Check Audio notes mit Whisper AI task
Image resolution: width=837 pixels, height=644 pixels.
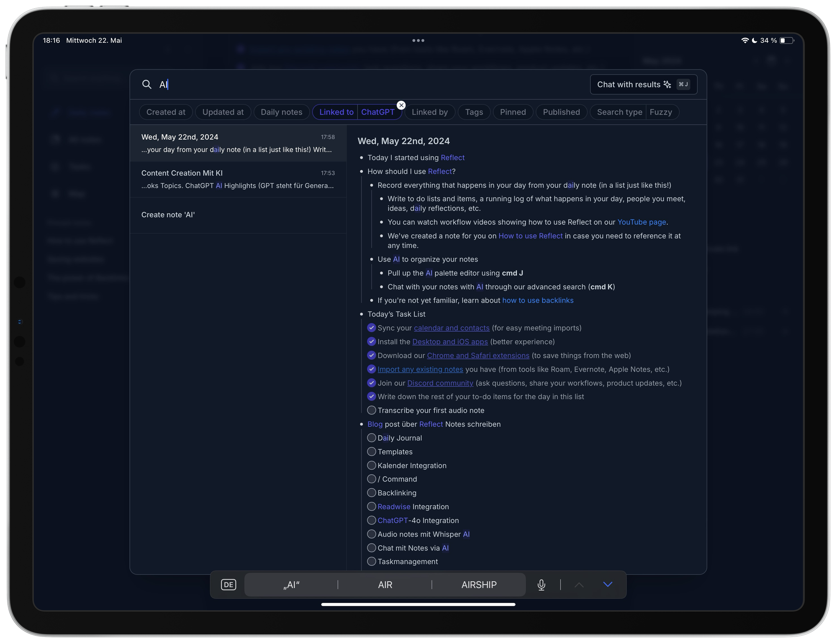pyautogui.click(x=371, y=534)
